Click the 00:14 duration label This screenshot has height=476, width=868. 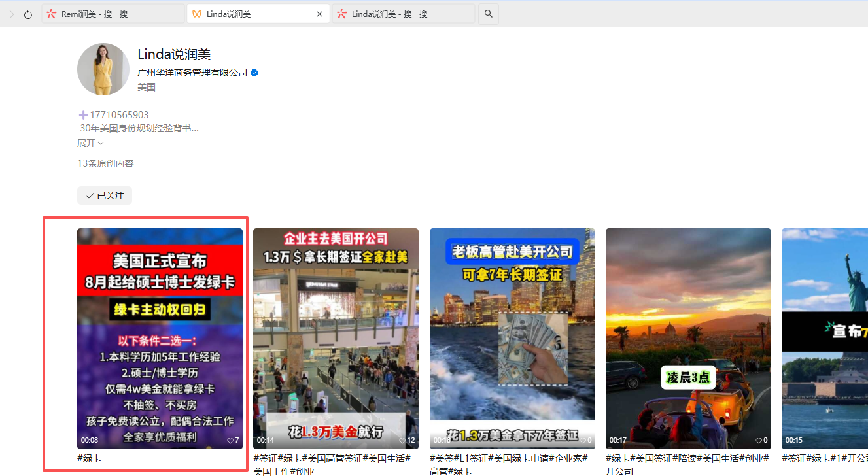pos(266,441)
